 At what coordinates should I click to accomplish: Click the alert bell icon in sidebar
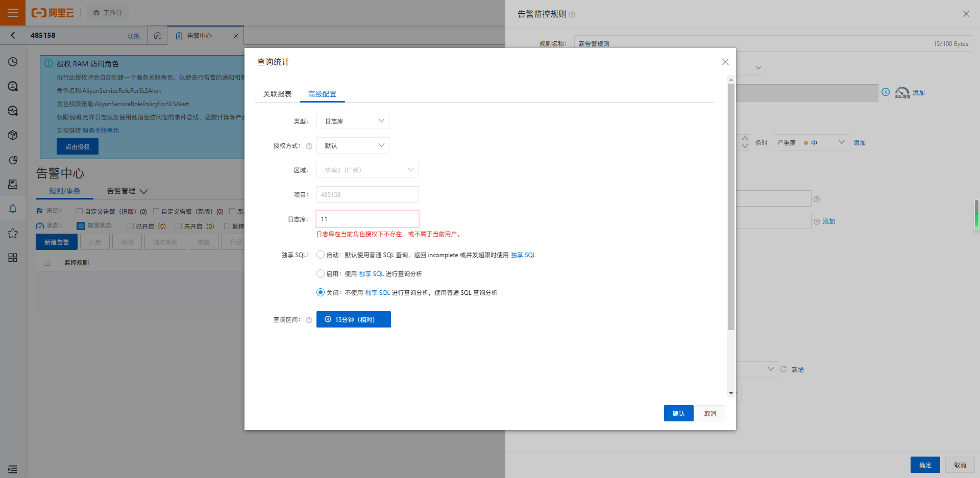(x=13, y=209)
